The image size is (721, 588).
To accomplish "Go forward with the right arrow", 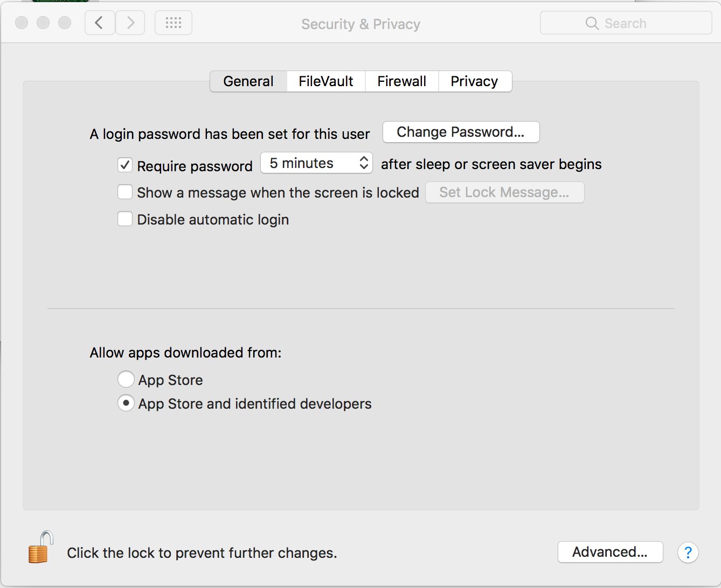I will click(130, 23).
